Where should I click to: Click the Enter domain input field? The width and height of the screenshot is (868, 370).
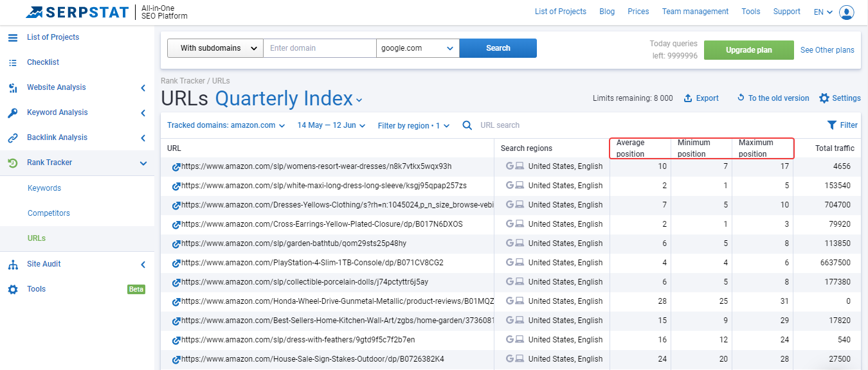pos(320,48)
